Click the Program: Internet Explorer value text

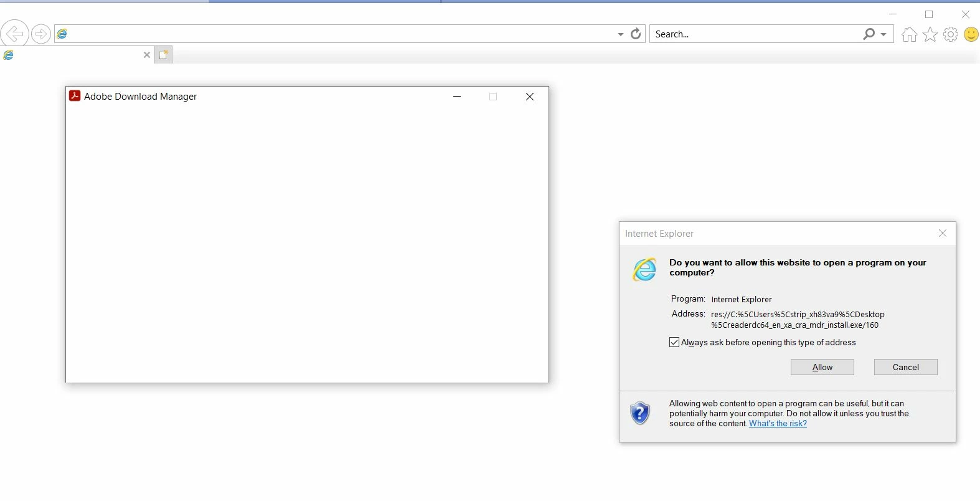click(x=742, y=300)
